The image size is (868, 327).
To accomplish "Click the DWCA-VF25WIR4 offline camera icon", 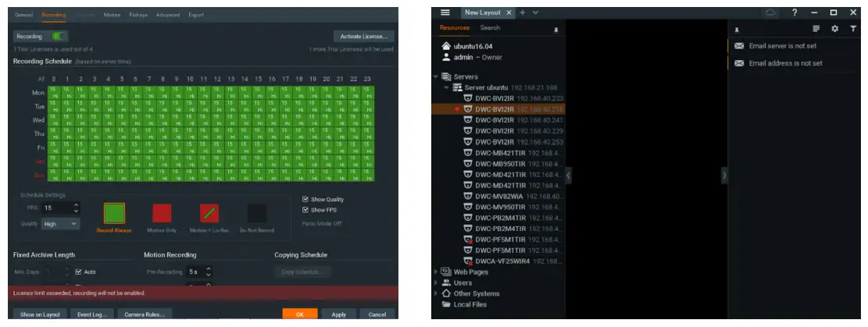I will click(x=468, y=261).
